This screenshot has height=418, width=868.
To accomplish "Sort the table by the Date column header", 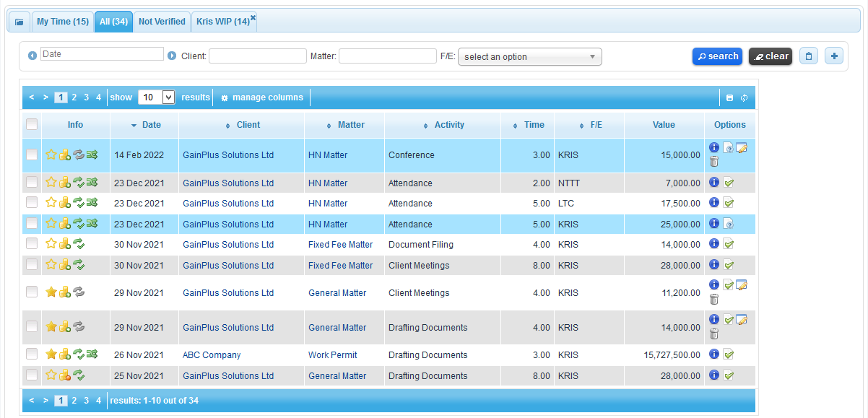I will [x=151, y=125].
